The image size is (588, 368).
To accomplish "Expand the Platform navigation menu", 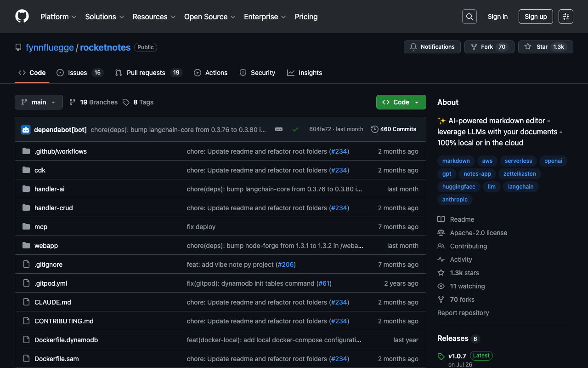I will point(58,17).
